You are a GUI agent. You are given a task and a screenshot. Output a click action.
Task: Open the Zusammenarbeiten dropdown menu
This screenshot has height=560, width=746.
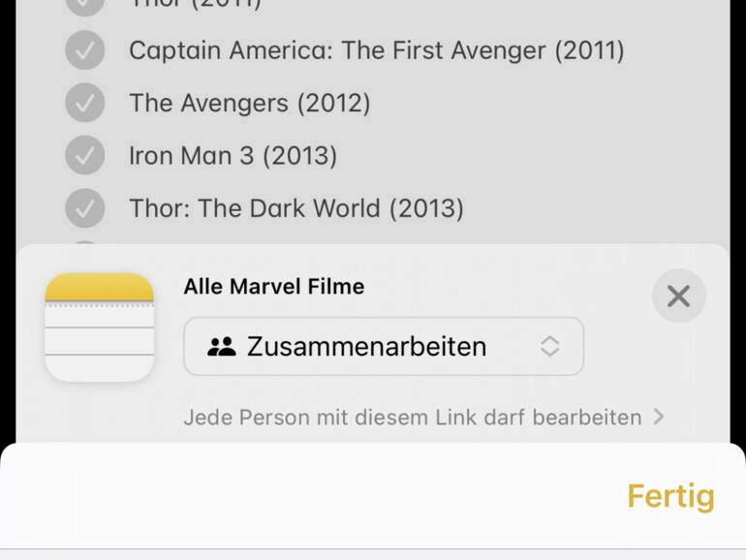click(x=384, y=347)
